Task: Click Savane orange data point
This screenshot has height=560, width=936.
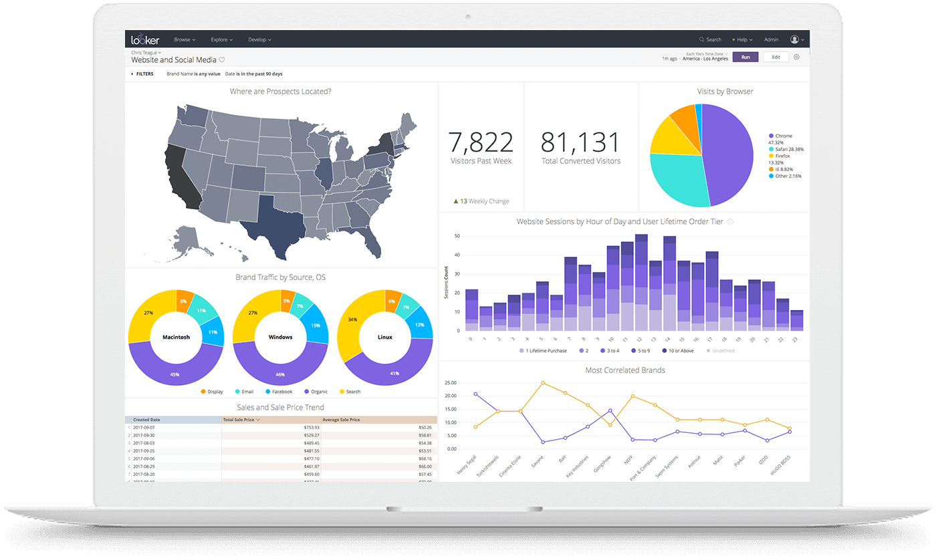Action: point(543,383)
